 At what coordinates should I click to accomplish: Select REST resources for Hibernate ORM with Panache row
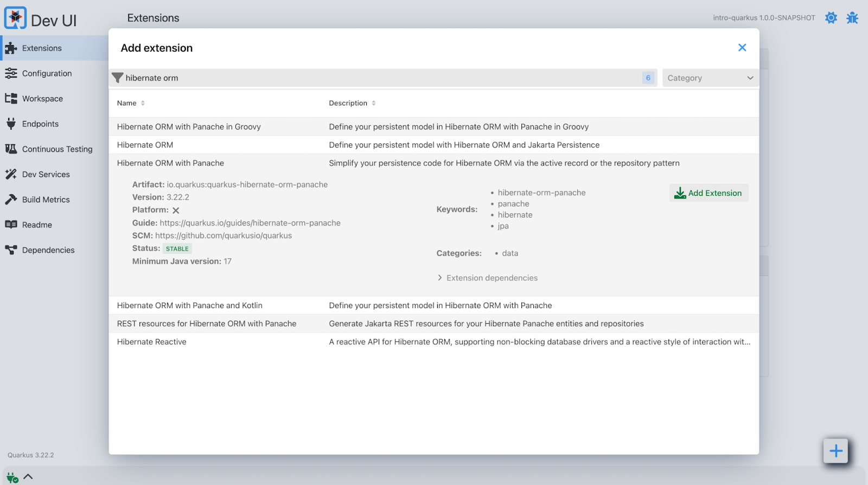[433, 324]
